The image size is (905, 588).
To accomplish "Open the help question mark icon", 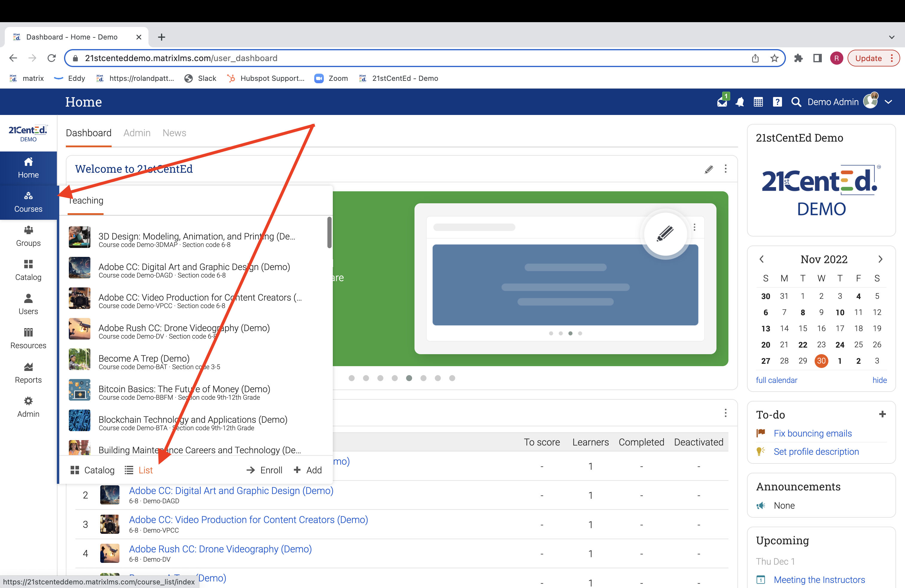I will [x=777, y=101].
